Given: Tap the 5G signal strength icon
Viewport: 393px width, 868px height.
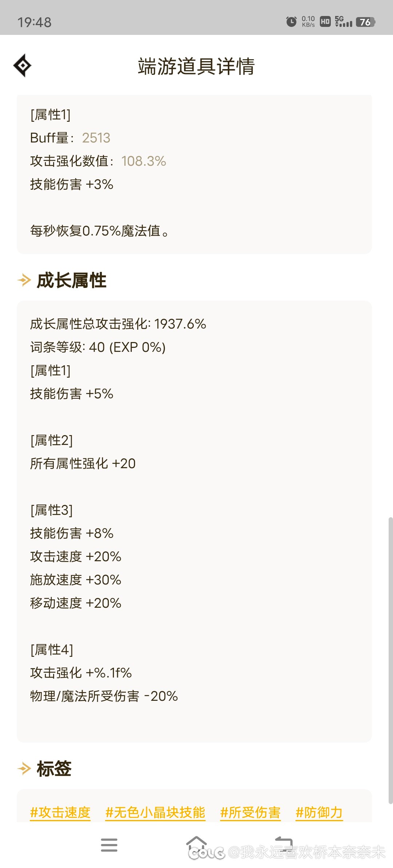Looking at the screenshot, I should [x=344, y=22].
